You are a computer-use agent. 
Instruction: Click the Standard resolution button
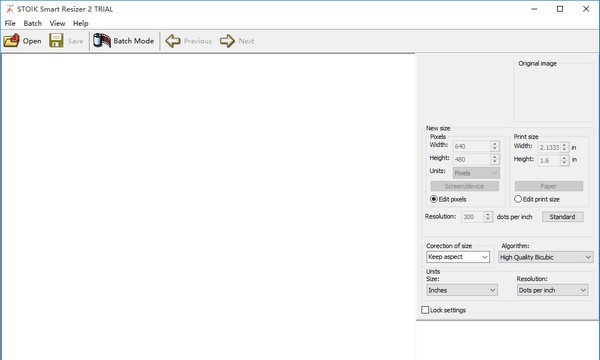[x=562, y=217]
